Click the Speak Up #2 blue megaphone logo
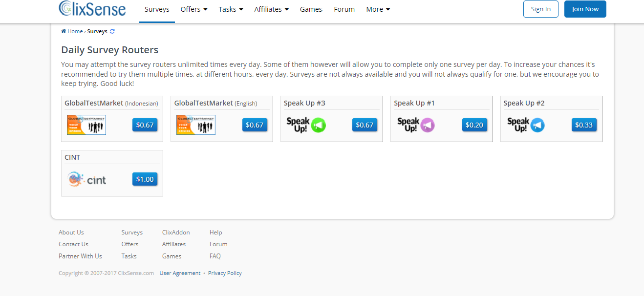The height and width of the screenshot is (296, 644). point(526,125)
